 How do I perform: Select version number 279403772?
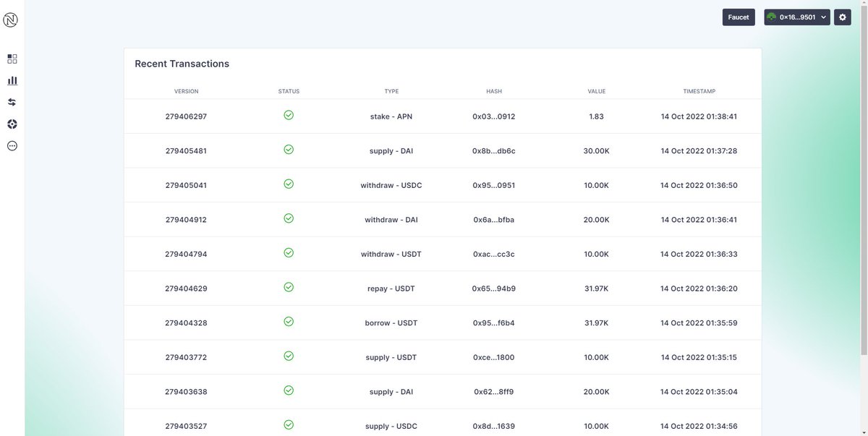coord(186,357)
